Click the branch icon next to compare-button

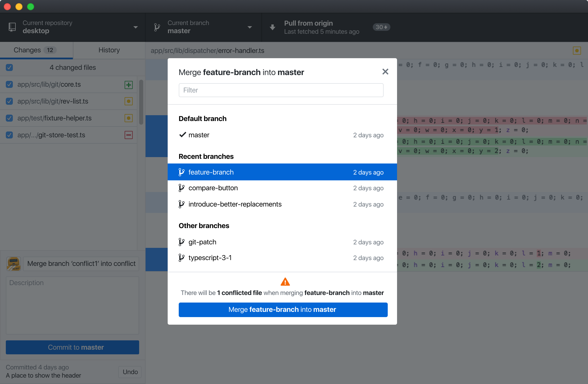(182, 188)
